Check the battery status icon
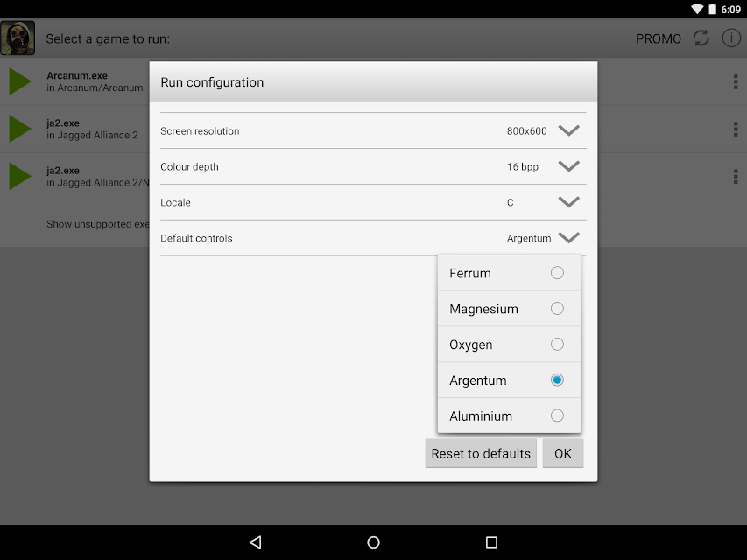Image resolution: width=747 pixels, height=560 pixels. [x=712, y=9]
